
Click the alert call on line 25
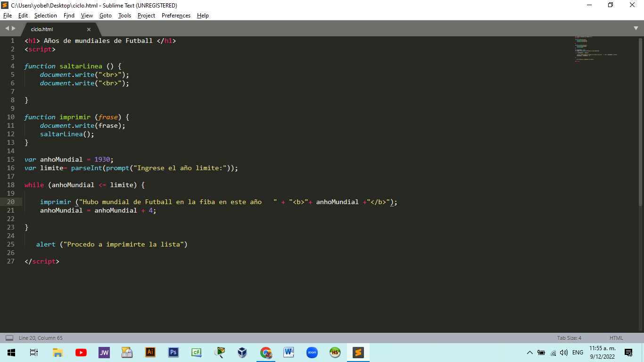46,244
